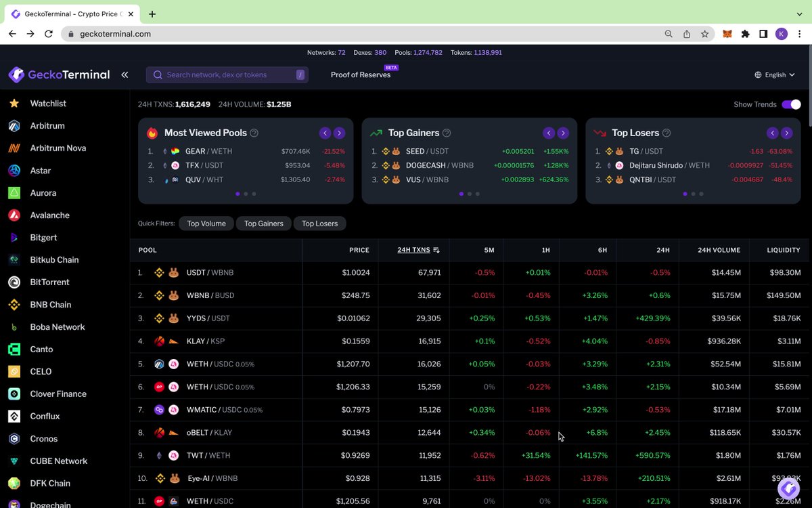Open the Watchlist star icon
The width and height of the screenshot is (812, 508).
(14, 104)
